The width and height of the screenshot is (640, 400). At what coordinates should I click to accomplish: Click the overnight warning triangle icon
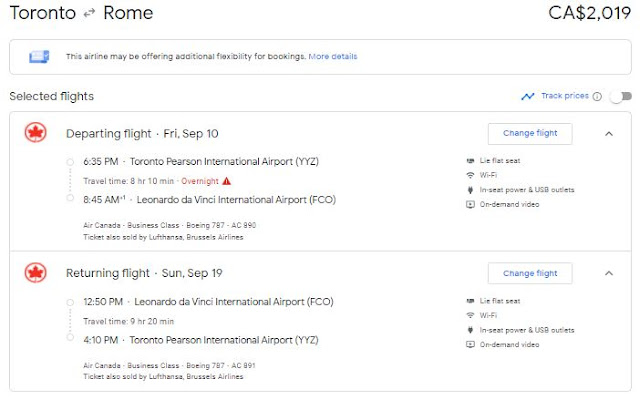(227, 181)
